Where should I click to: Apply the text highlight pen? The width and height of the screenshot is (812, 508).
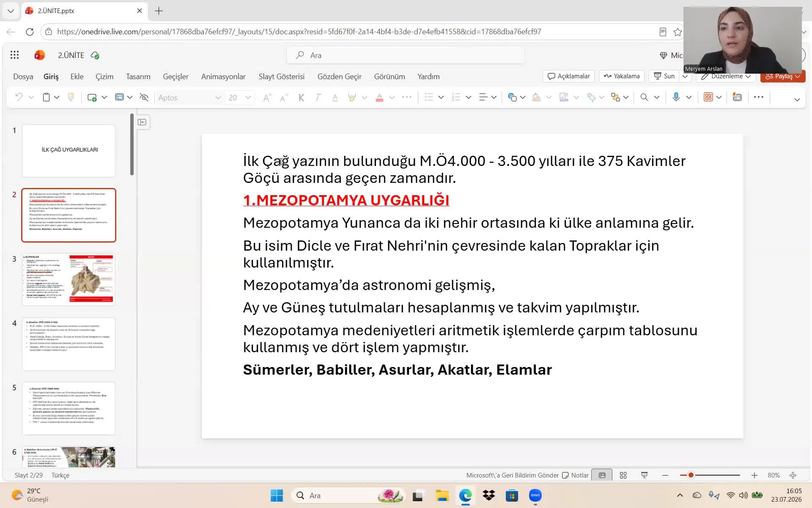pos(351,97)
